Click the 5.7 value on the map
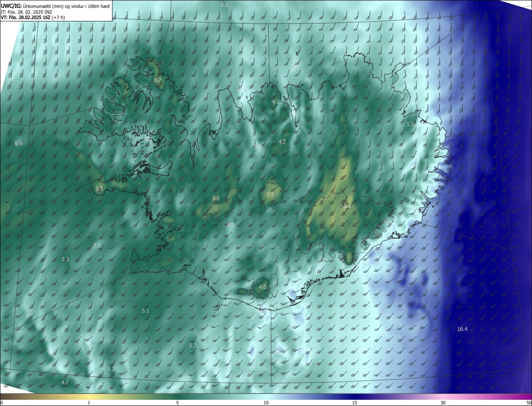This screenshot has height=406, width=532. (193, 346)
